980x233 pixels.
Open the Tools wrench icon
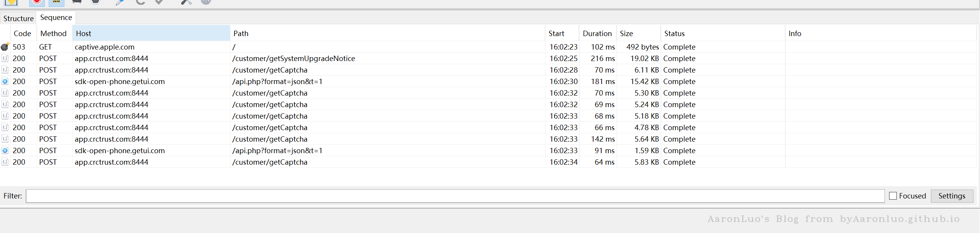click(x=186, y=2)
